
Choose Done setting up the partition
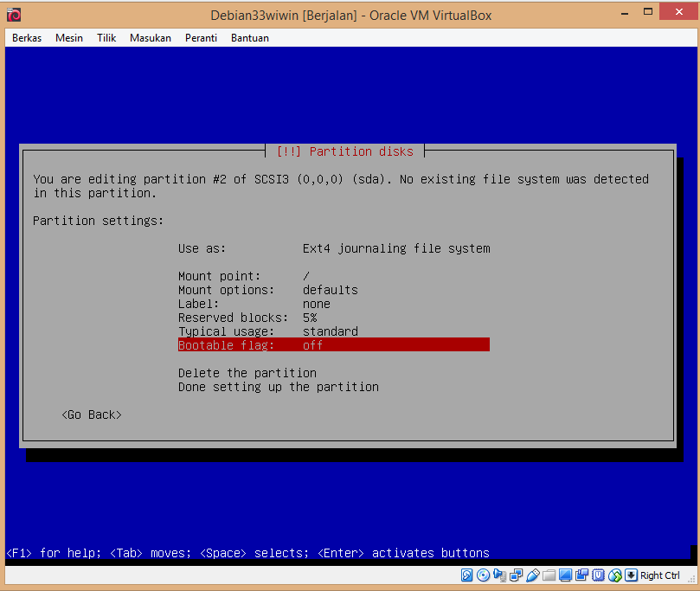(279, 387)
